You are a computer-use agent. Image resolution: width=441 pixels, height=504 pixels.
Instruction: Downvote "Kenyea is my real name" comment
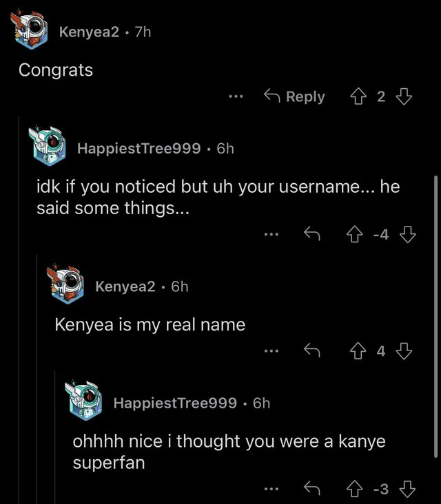click(x=404, y=352)
